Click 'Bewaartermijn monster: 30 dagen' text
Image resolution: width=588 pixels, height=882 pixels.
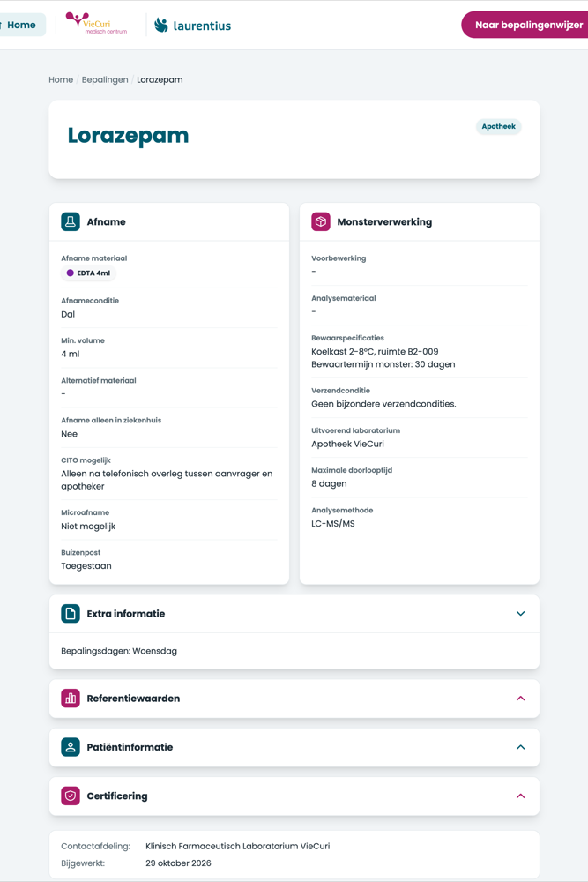click(383, 364)
